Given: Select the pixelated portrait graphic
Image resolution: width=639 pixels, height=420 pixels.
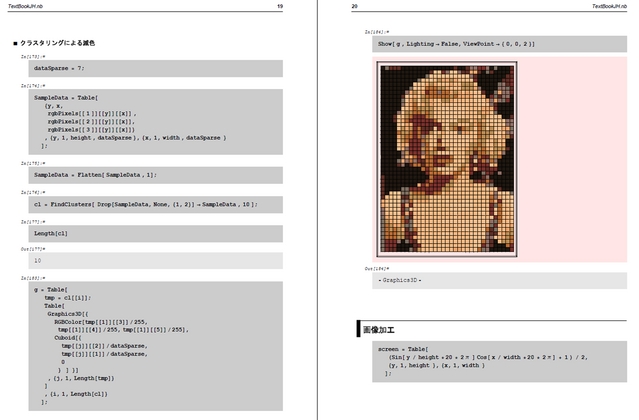Looking at the screenshot, I should pyautogui.click(x=447, y=156).
